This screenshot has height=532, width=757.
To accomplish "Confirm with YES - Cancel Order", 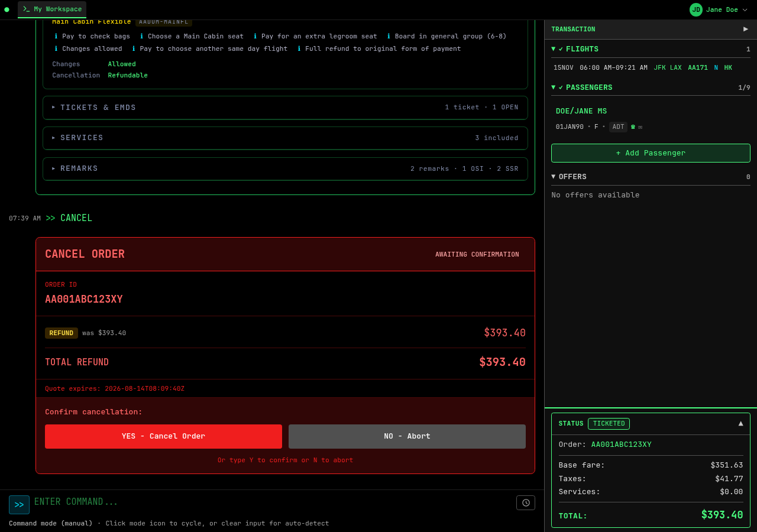I will click(163, 436).
